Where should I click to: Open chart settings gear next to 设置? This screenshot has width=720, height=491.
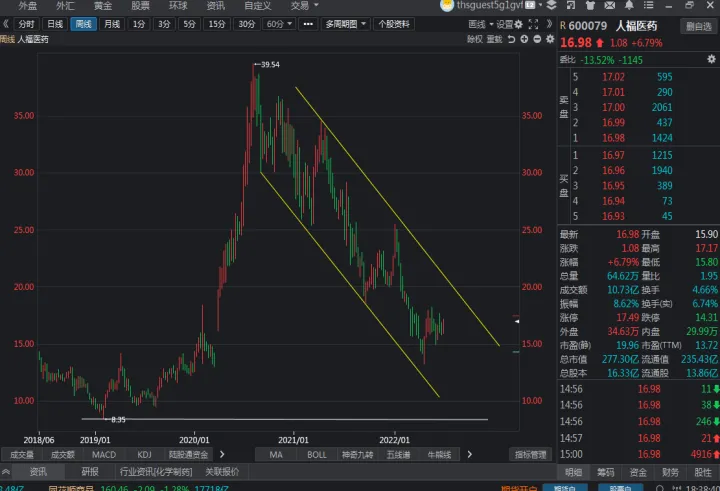(x=520, y=24)
